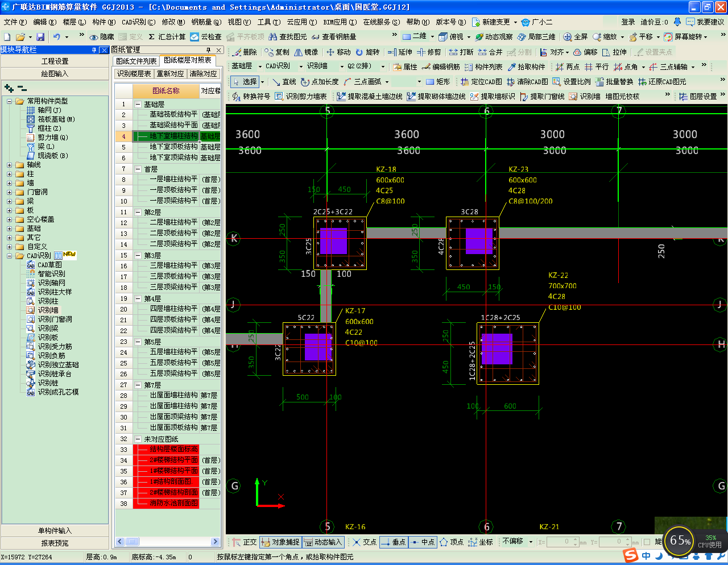
Task: Open 编辑钢筋 rebar editor
Action: (x=441, y=67)
